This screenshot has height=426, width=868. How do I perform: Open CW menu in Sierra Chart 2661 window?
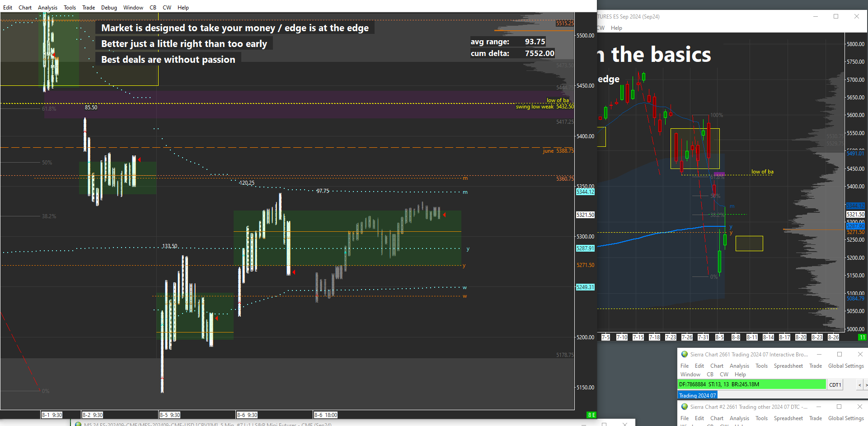point(724,375)
